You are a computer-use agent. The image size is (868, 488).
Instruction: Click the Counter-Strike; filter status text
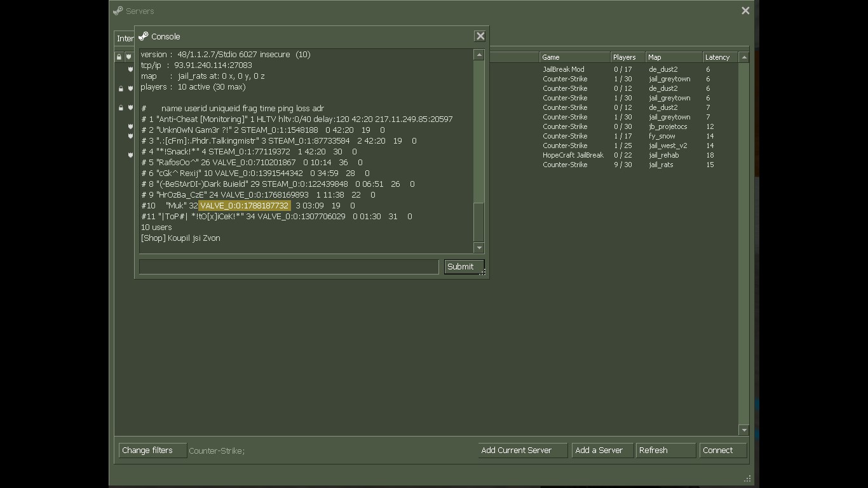(217, 451)
